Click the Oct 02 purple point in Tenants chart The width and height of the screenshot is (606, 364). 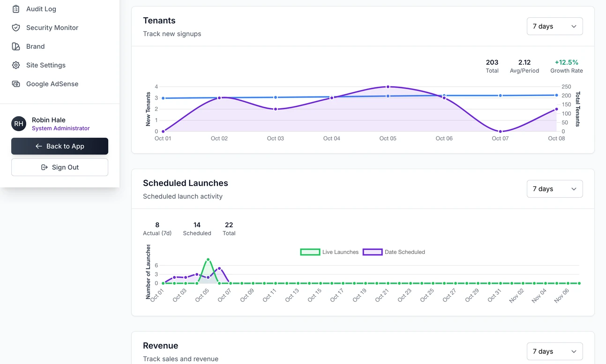219,98
